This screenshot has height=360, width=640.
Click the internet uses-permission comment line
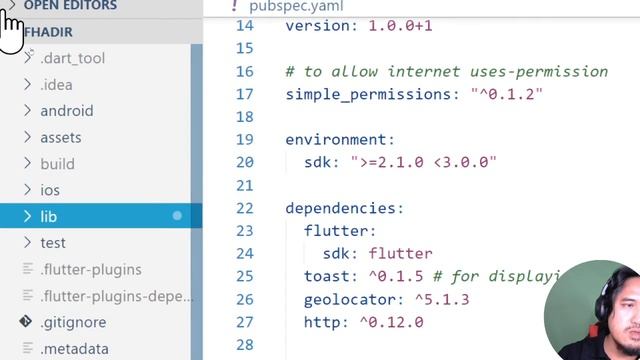[x=447, y=72]
